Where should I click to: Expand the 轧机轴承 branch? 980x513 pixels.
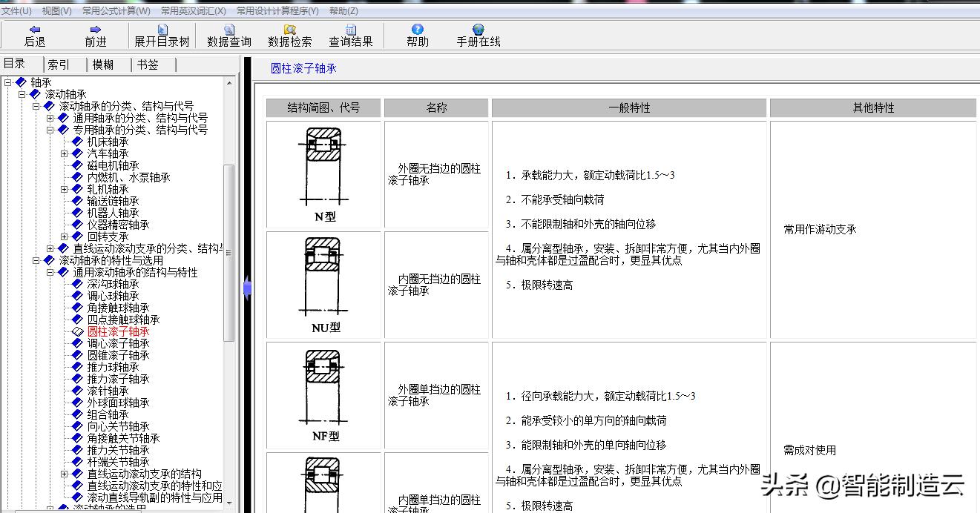coord(65,188)
